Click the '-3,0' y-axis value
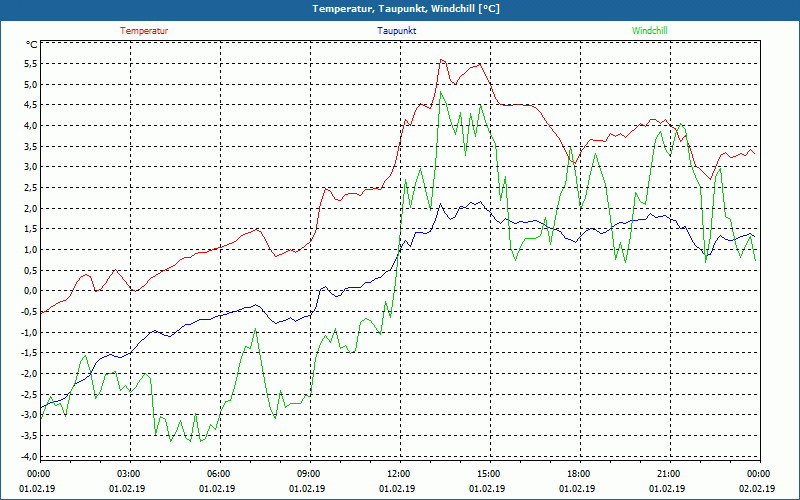The width and height of the screenshot is (800, 500). click(30, 415)
